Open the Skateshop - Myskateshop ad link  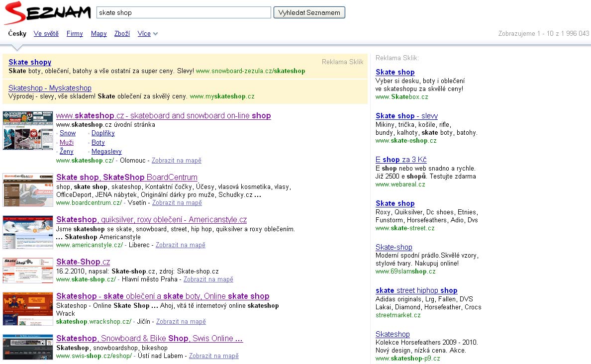click(x=50, y=88)
